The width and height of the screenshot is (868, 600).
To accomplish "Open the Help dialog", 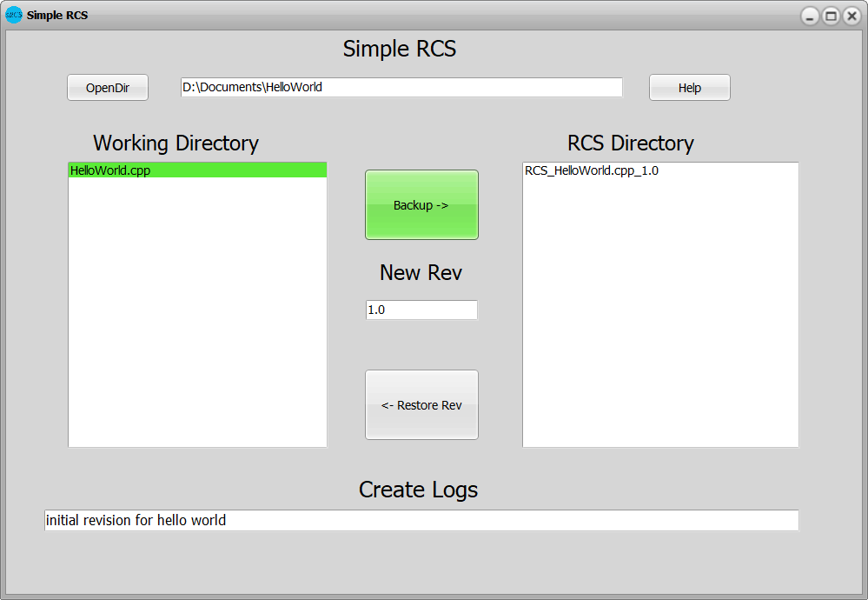I will point(689,88).
